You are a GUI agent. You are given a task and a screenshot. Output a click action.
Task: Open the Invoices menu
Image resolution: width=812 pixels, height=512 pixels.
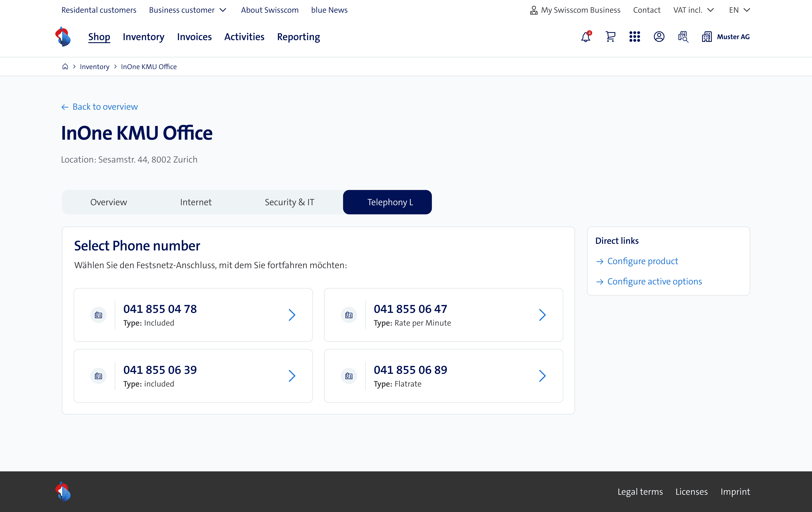tap(194, 37)
